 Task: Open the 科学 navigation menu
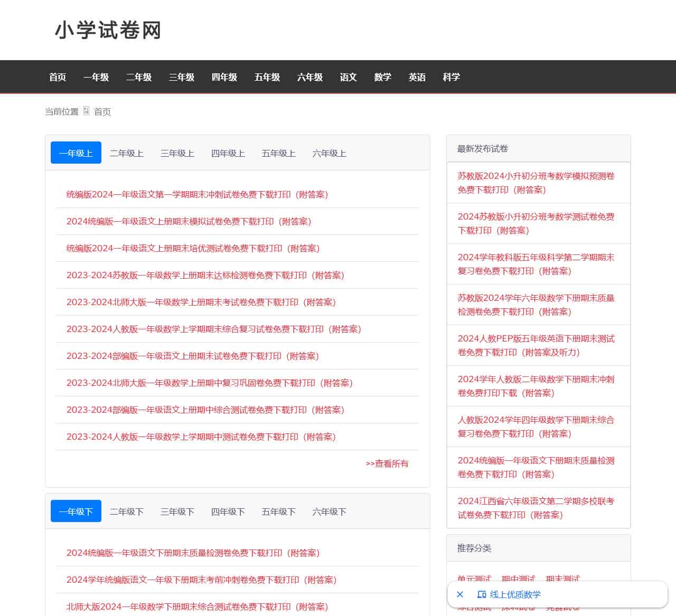(451, 77)
